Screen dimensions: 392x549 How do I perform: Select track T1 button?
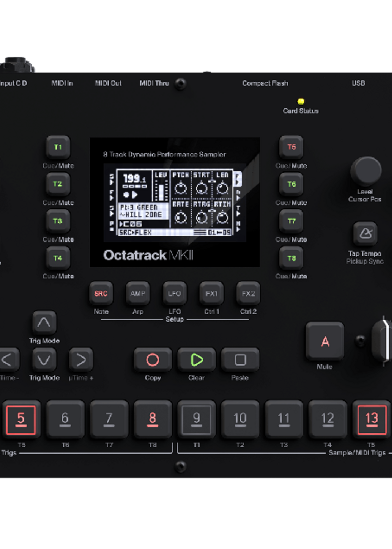click(x=58, y=147)
